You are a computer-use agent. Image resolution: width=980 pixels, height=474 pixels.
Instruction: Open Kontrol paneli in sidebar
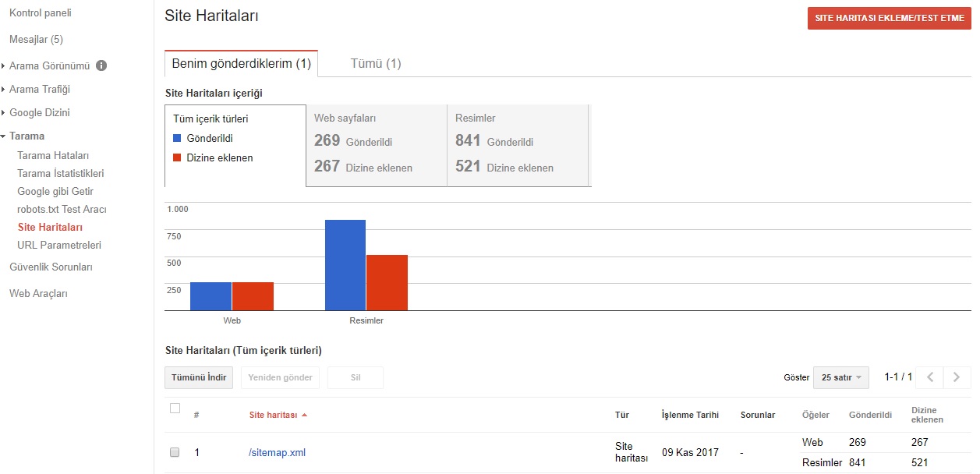point(41,13)
